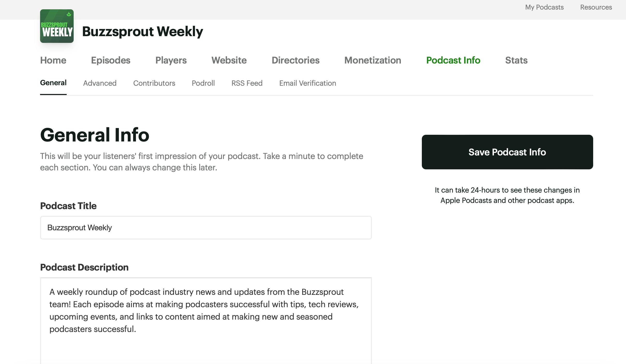
Task: Open the Website section
Action: pyautogui.click(x=229, y=60)
